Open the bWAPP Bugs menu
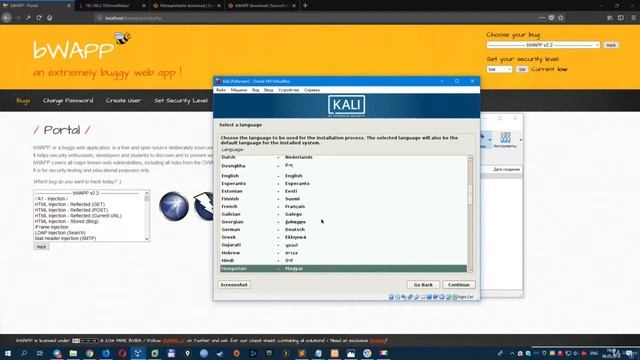This screenshot has width=640, height=360. click(23, 101)
